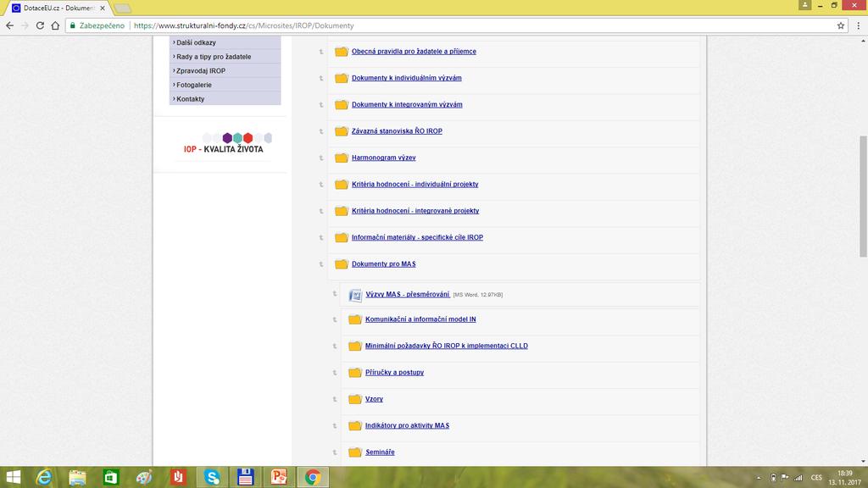Open the Semináře folder link

tap(380, 452)
